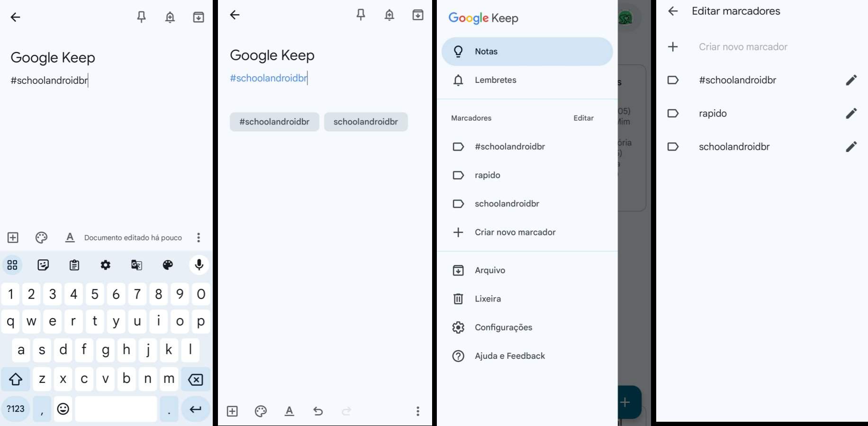The image size is (868, 426).
Task: Open the keyboard sticker panel
Action: (43, 265)
